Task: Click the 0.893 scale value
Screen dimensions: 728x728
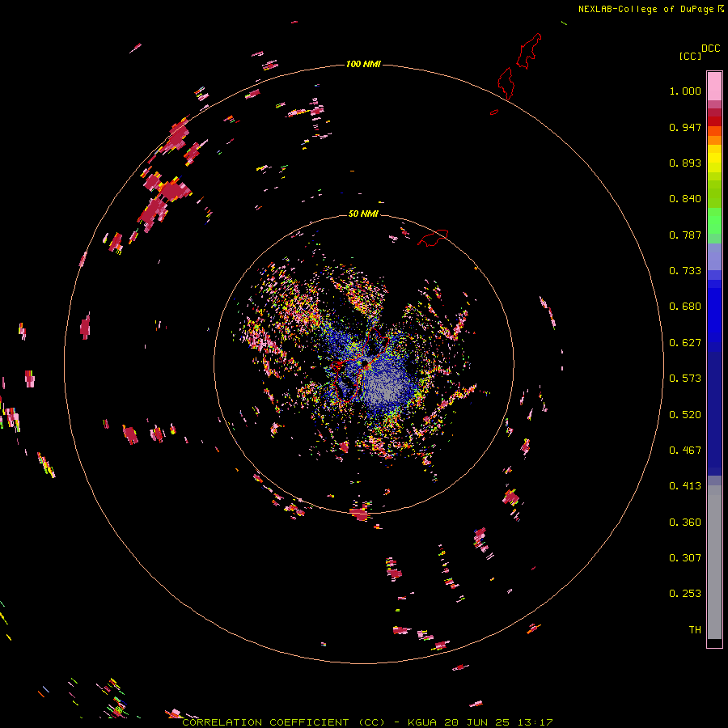Action: coord(685,163)
